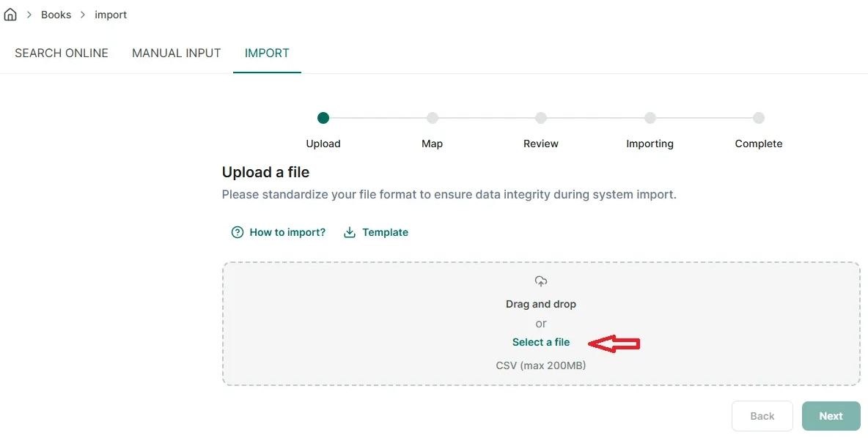Click the import breadcrumb item
The width and height of the screenshot is (868, 438).
pos(111,15)
